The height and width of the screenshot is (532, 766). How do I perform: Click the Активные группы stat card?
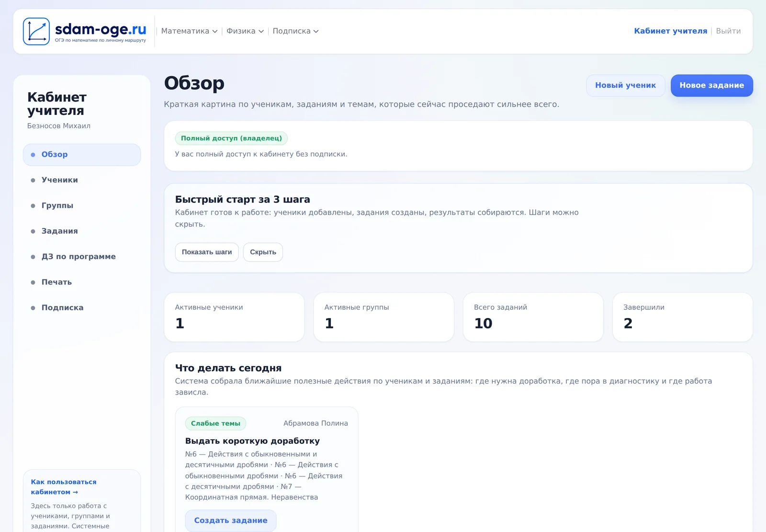point(383,317)
